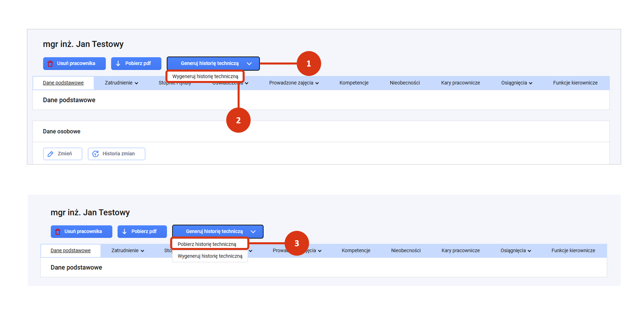
Task: Open upper Nieobecności tab
Action: coord(405,83)
